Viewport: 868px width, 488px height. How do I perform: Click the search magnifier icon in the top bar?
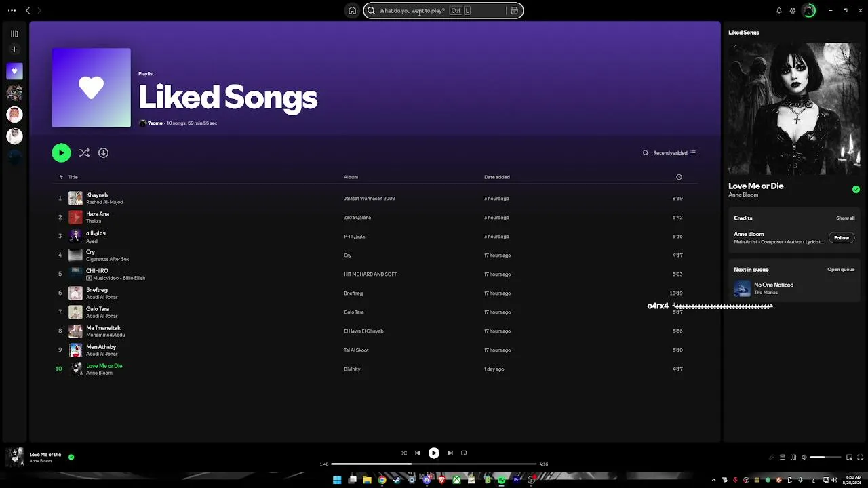[x=372, y=11]
